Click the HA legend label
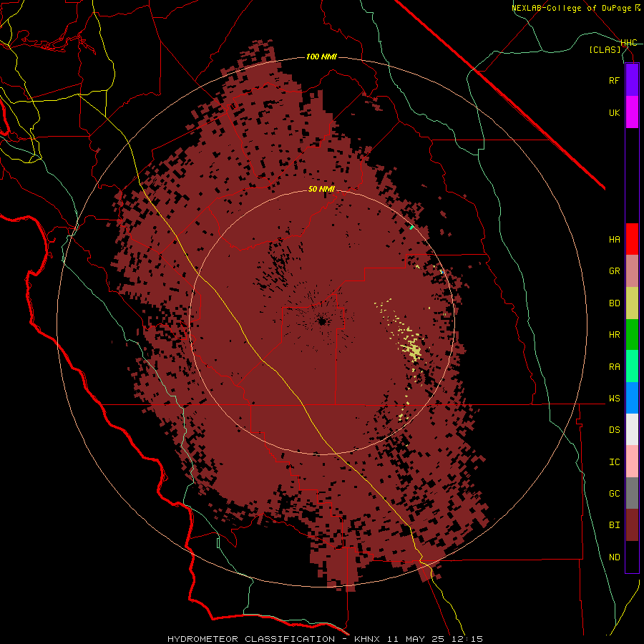Screen dimensions: 644x644 (x=614, y=239)
